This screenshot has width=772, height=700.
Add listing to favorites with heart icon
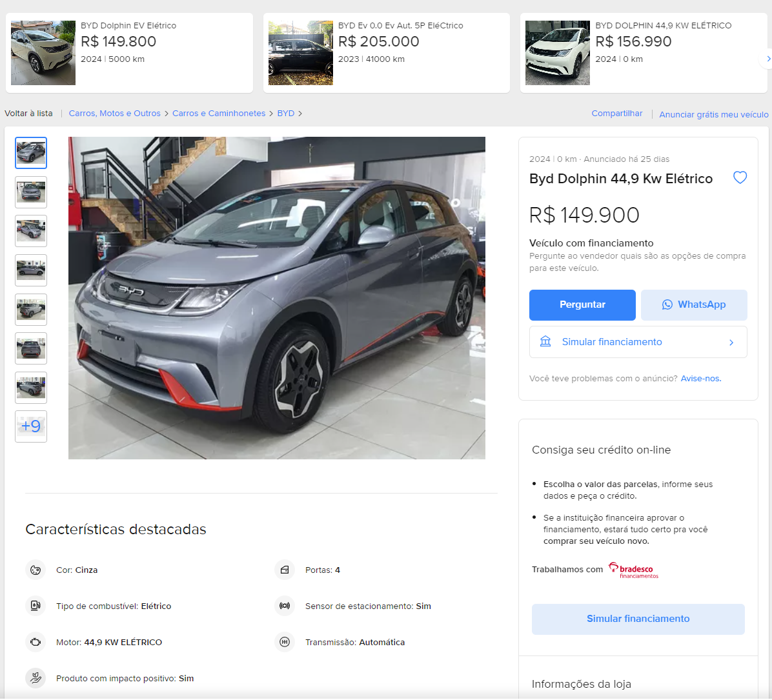740,177
